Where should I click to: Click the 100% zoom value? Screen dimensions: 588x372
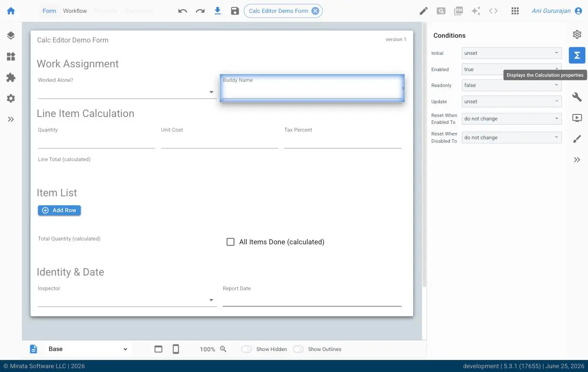pos(207,349)
